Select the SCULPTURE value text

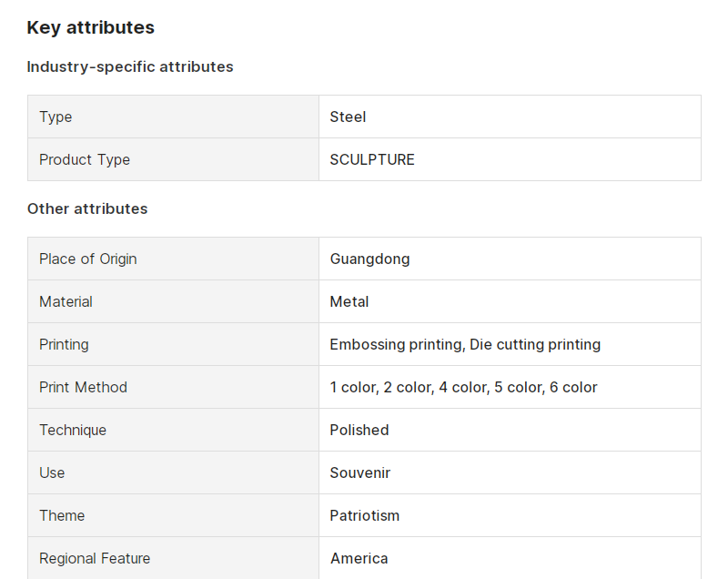(372, 159)
